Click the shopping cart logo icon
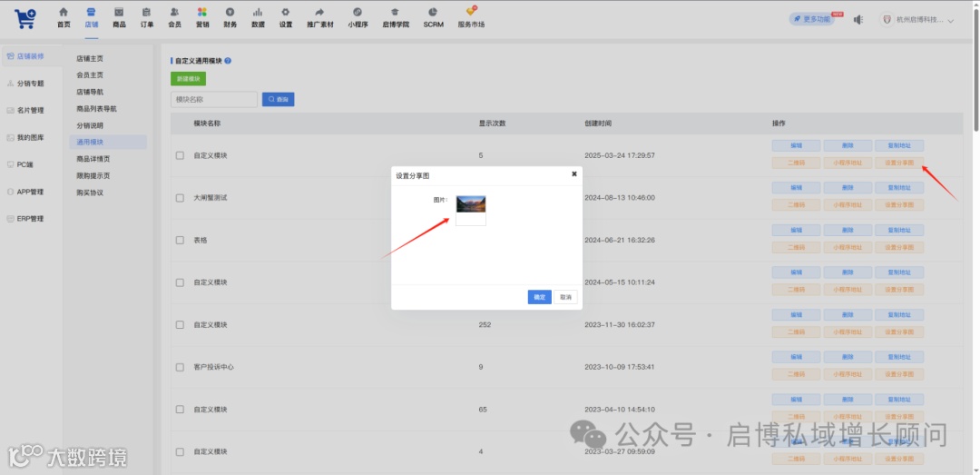Screen dimensions: 980x475 25,19
